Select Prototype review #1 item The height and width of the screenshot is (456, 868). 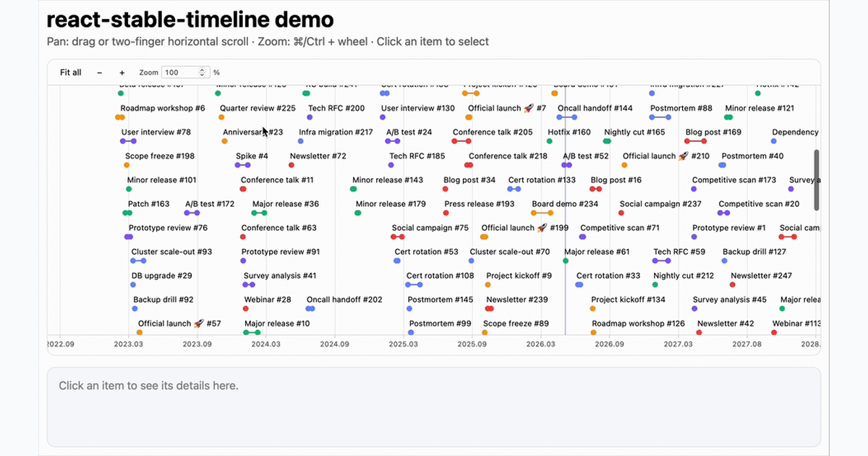click(x=729, y=227)
